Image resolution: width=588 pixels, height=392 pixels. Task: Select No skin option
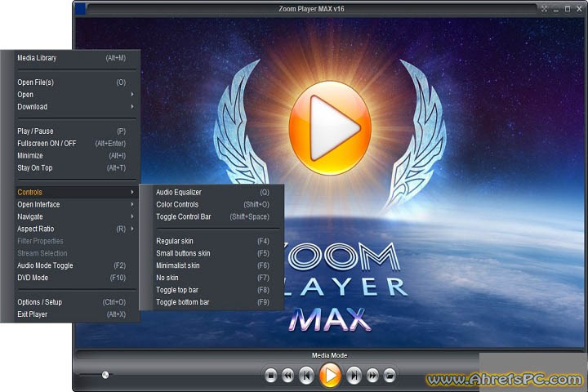click(x=217, y=278)
